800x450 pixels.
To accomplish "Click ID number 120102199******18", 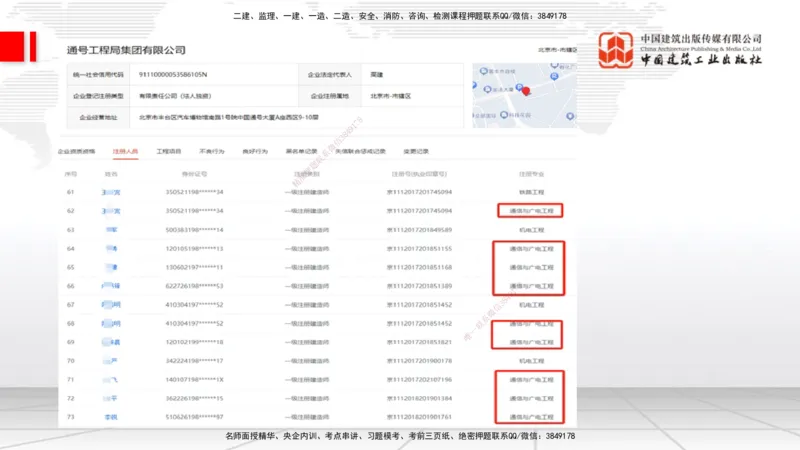I will click(194, 342).
